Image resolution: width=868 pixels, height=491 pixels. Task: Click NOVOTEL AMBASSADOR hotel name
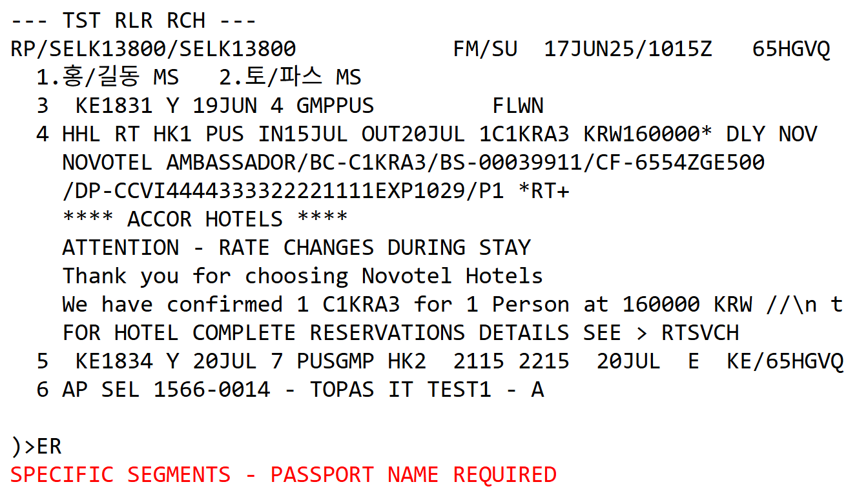click(179, 163)
